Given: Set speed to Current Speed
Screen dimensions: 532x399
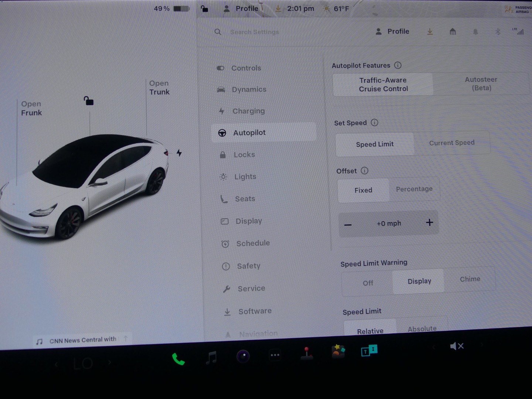Looking at the screenshot, I should 451,143.
